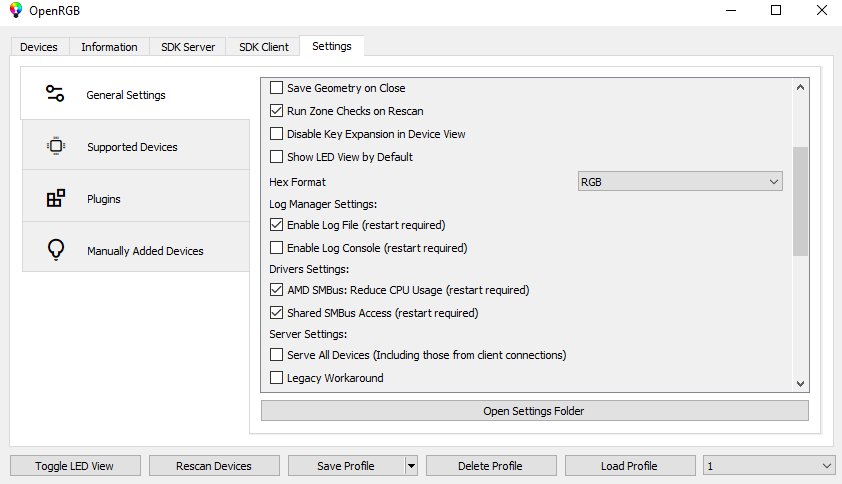Click the OpenRGB logo in title bar
Screen dimensions: 842x484
(16, 10)
